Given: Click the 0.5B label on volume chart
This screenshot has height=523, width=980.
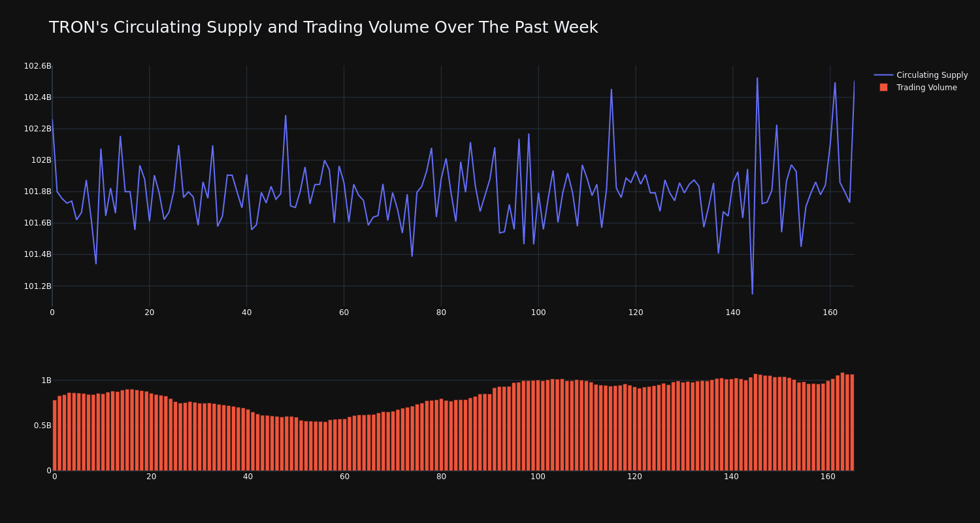Looking at the screenshot, I should [42, 426].
